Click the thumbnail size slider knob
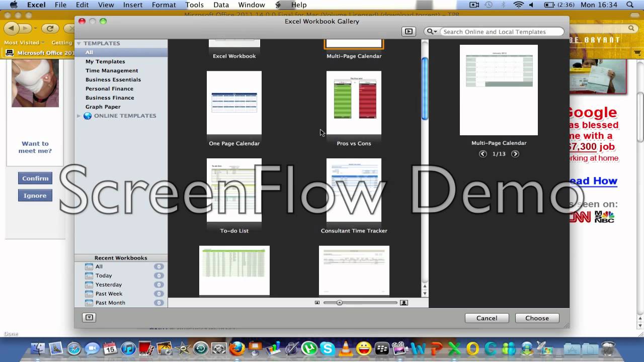 [x=340, y=303]
